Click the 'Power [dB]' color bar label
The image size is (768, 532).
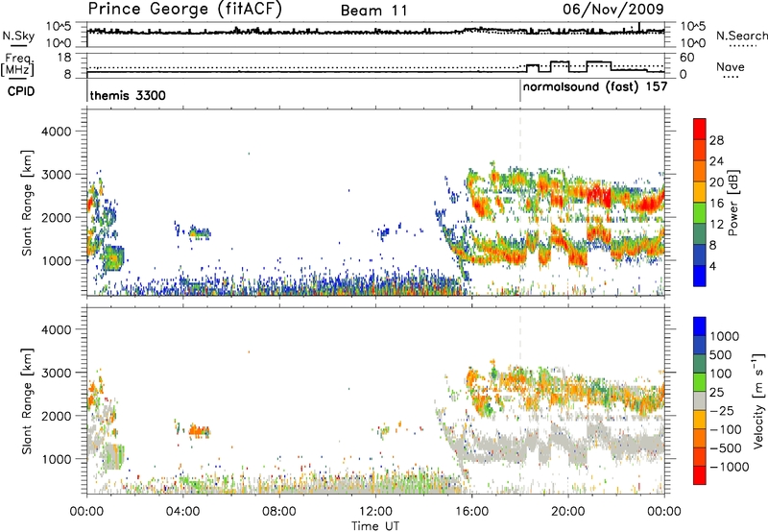[733, 203]
